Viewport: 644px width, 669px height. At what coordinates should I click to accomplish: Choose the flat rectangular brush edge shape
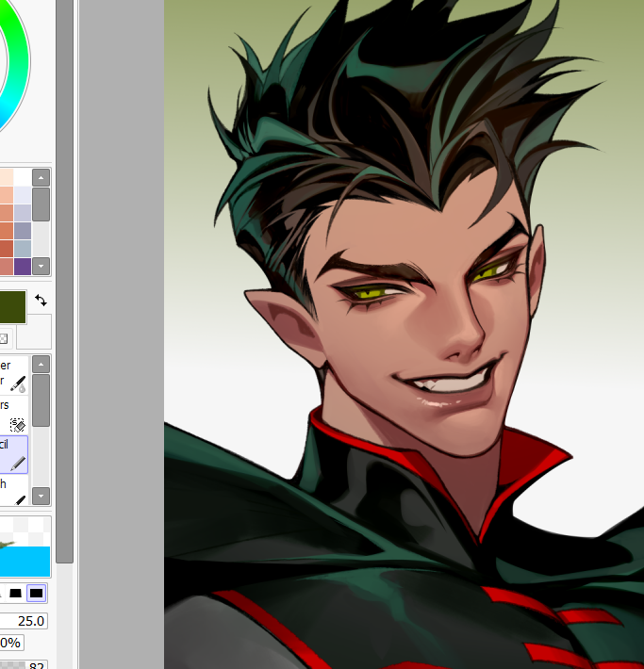36,593
